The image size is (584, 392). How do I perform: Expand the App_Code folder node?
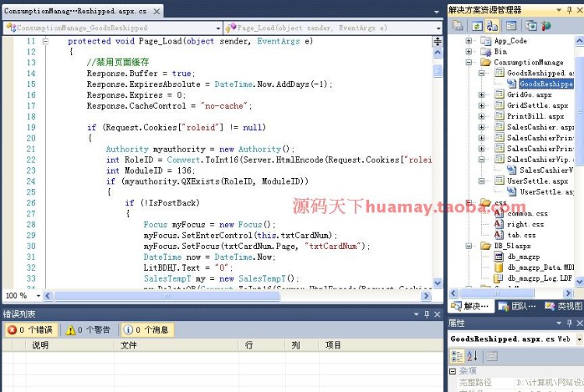pos(469,41)
